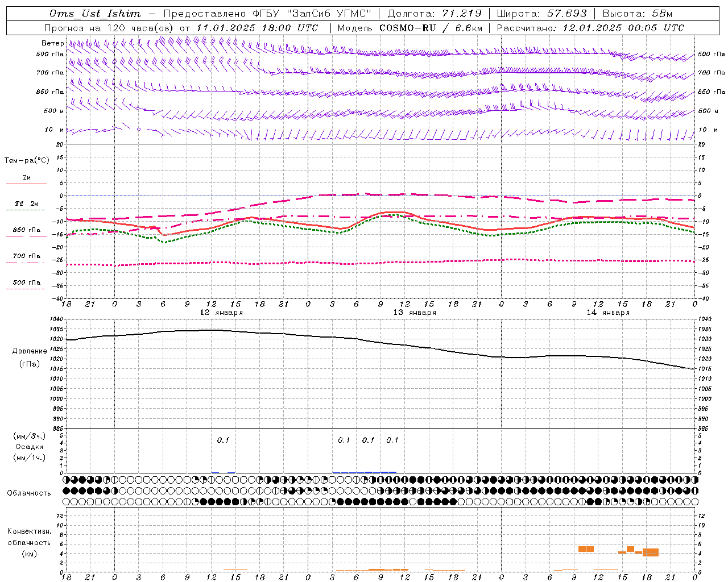
Task: Click the Конвективн. panel label
Action: (30, 531)
